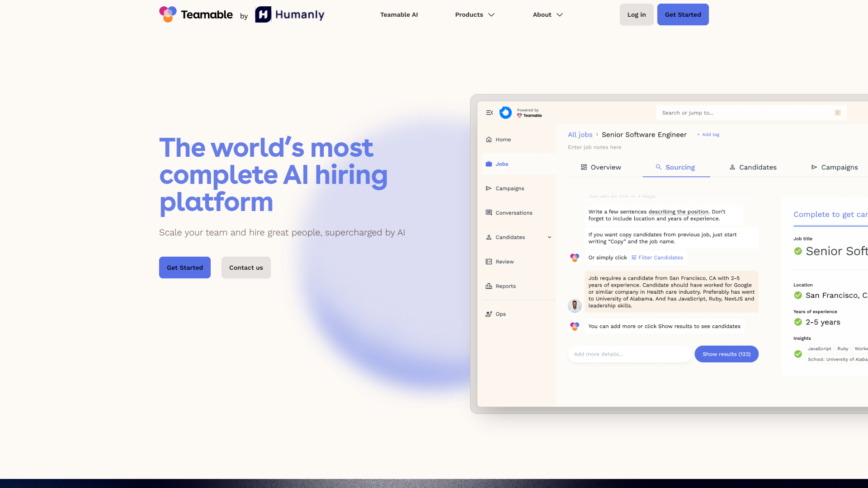The width and height of the screenshot is (868, 488).
Task: Click the blue Teamable app logo
Action: (x=505, y=113)
